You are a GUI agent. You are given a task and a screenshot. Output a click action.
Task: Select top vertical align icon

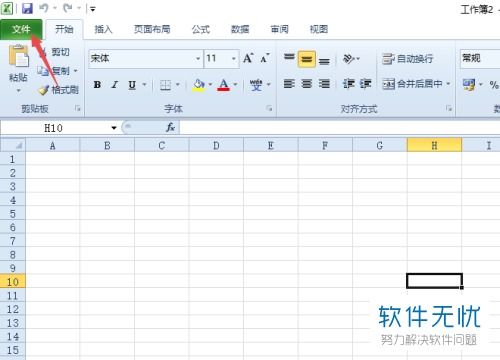[289, 58]
